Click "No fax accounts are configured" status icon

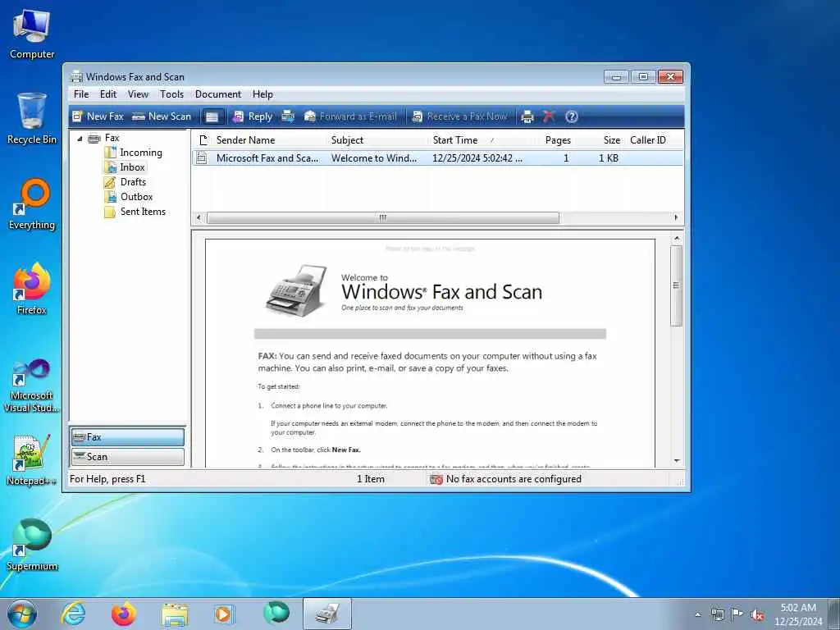coord(436,479)
